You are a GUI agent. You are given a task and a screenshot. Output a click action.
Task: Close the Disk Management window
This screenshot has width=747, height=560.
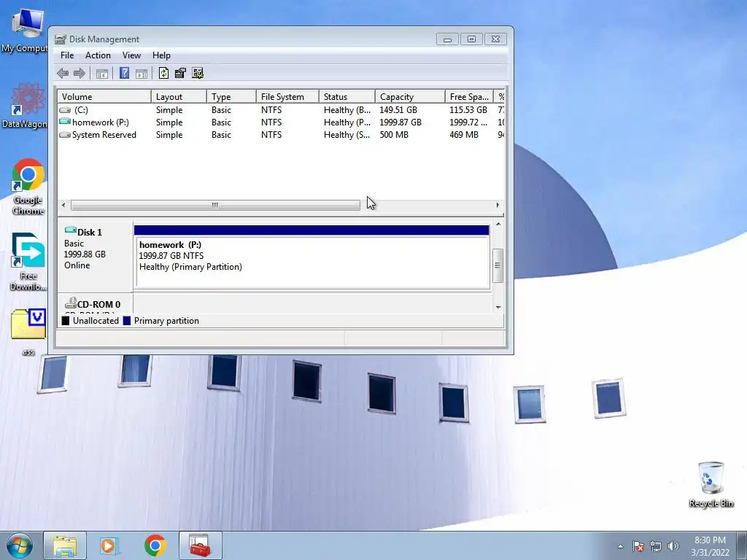tap(495, 39)
